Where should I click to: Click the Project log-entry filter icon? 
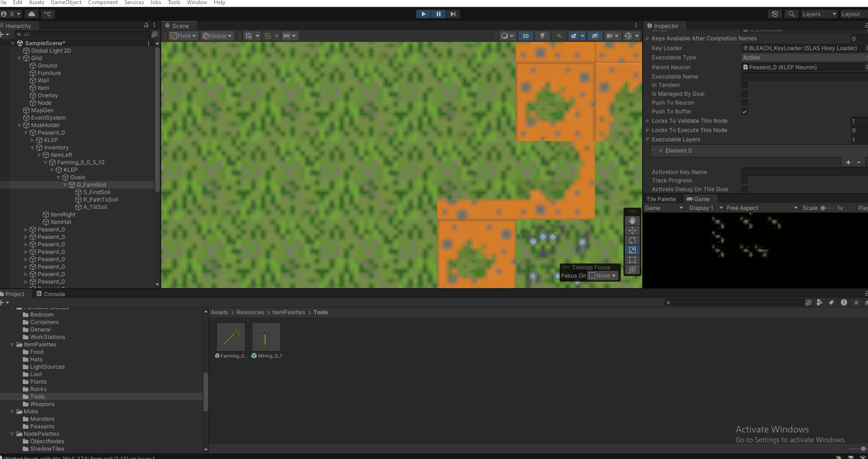844,303
